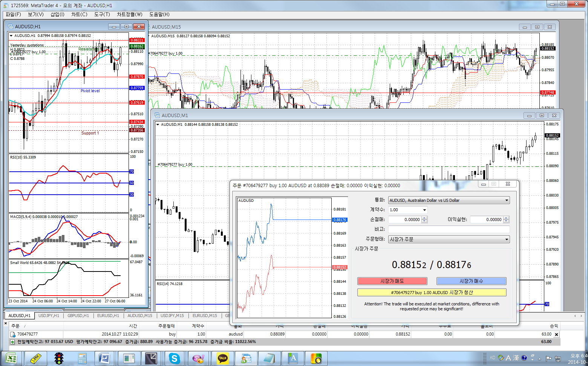Viewport: 588px width, 366px height.
Task: Close order 706479277 with the X icon
Action: point(557,334)
